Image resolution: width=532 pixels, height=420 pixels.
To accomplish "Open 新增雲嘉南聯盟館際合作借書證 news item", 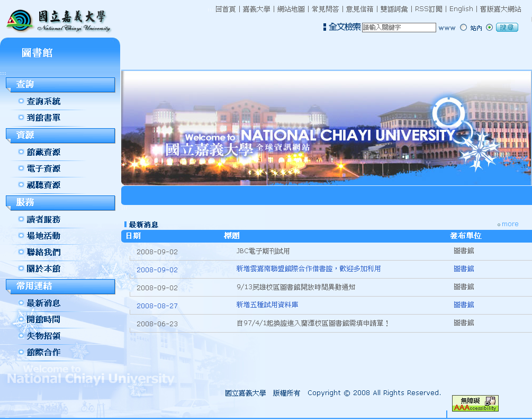I will [309, 269].
